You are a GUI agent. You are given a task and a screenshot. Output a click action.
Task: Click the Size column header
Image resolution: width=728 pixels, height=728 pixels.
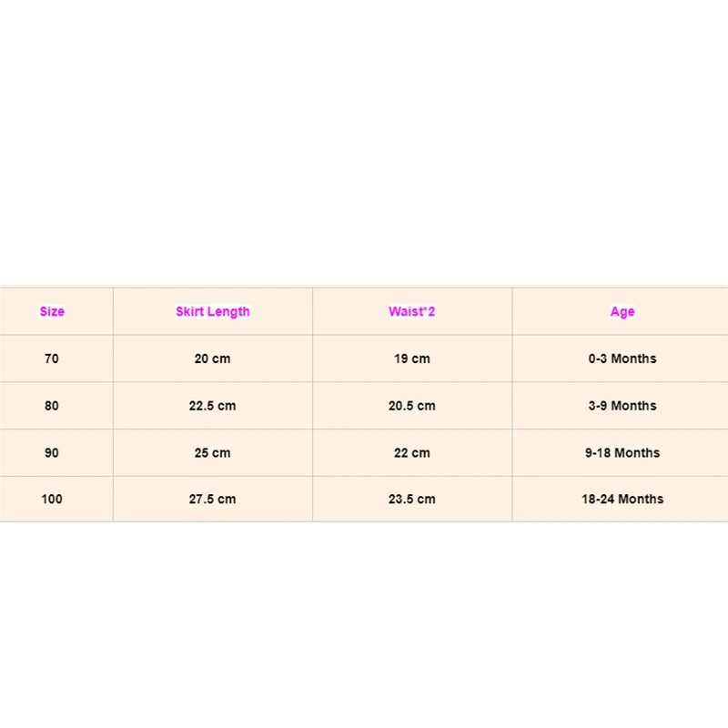(x=52, y=311)
